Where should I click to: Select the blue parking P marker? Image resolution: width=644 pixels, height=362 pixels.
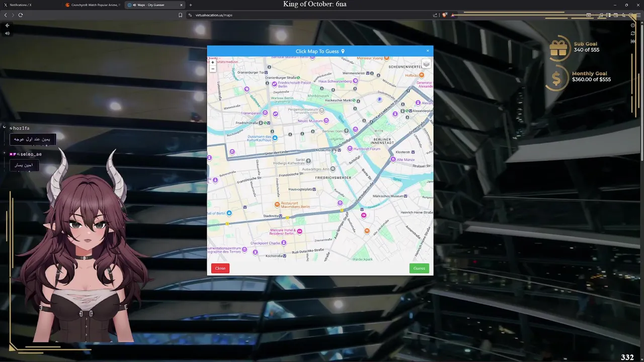tap(380, 100)
